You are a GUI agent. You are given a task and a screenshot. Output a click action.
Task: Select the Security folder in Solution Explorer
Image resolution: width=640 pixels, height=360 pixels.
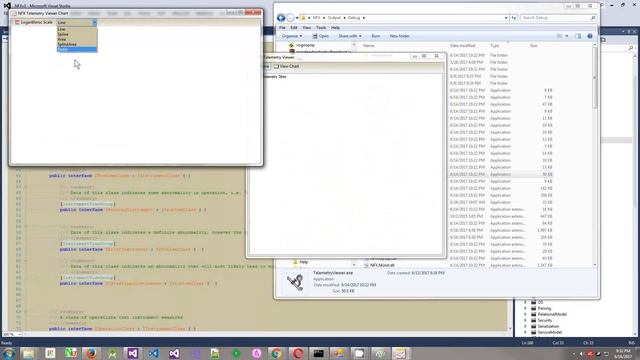[x=544, y=320]
